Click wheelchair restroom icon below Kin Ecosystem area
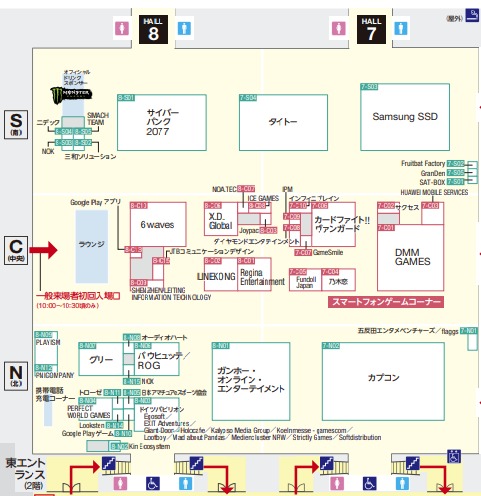The width and height of the screenshot is (481, 496). (153, 484)
